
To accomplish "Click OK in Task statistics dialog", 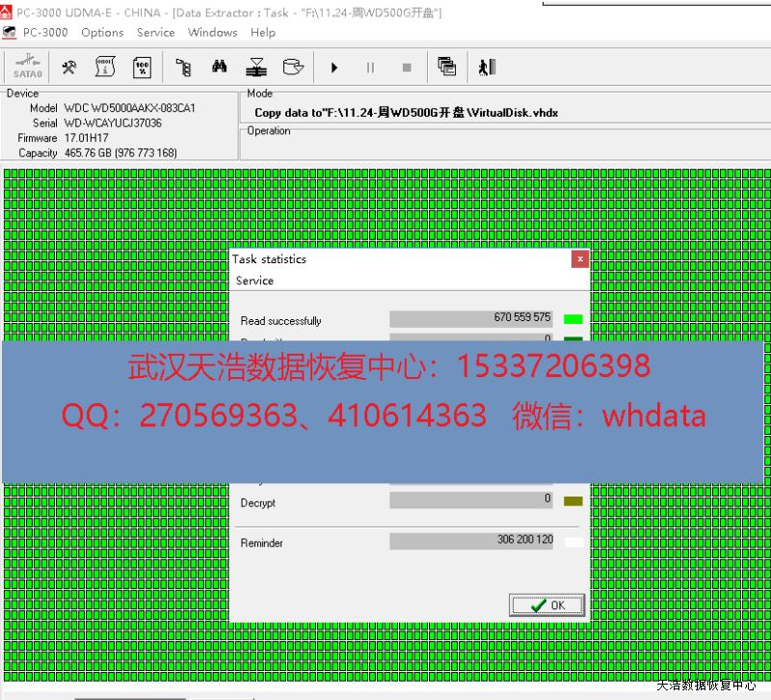I will 547,606.
